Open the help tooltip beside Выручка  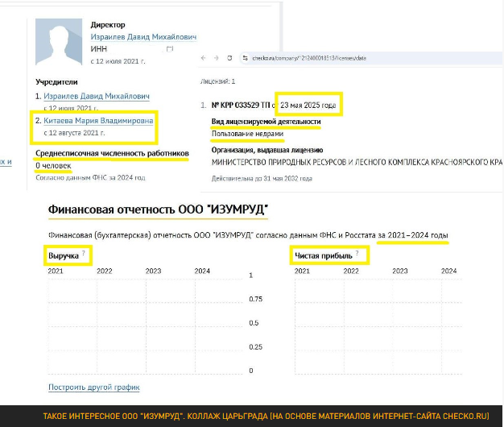tap(84, 255)
